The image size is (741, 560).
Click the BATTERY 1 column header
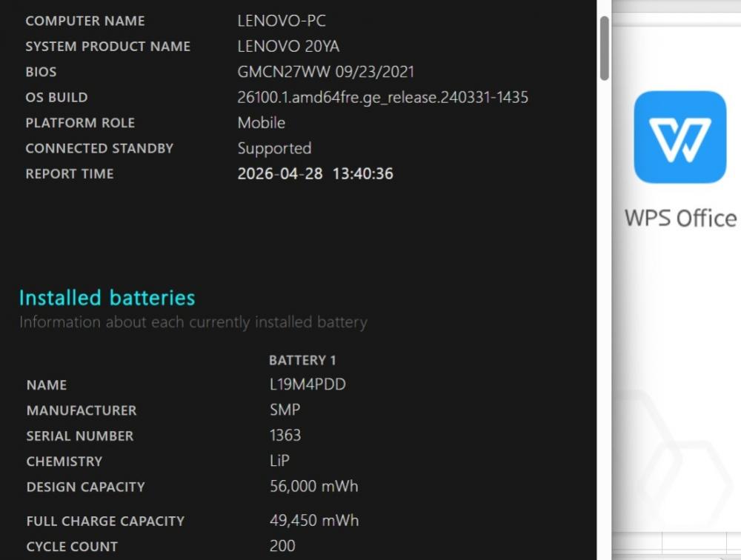click(302, 361)
